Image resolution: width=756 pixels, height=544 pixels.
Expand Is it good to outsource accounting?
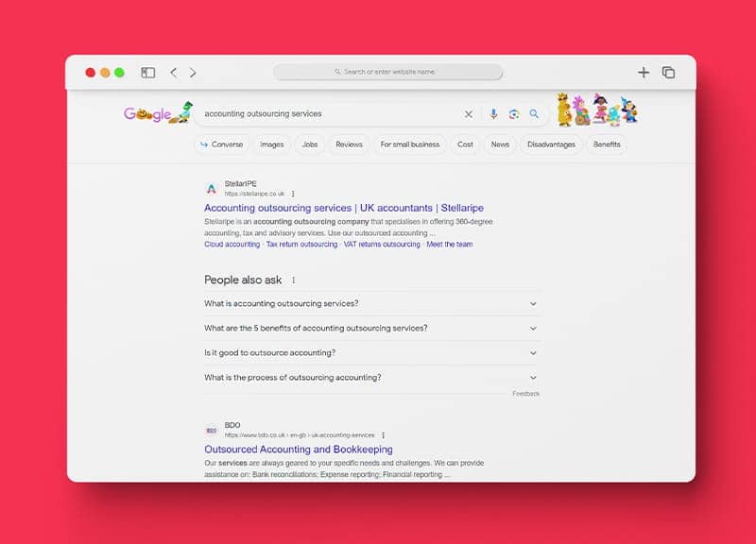(x=371, y=352)
